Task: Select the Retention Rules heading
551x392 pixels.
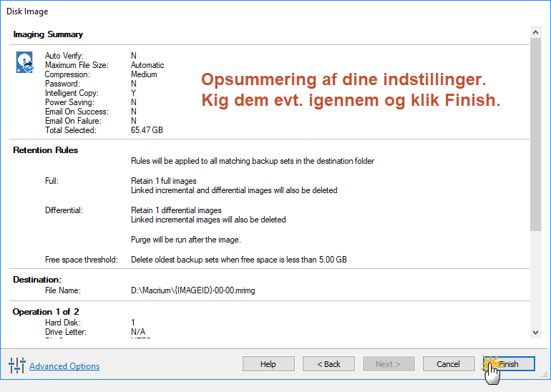Action: (x=46, y=150)
